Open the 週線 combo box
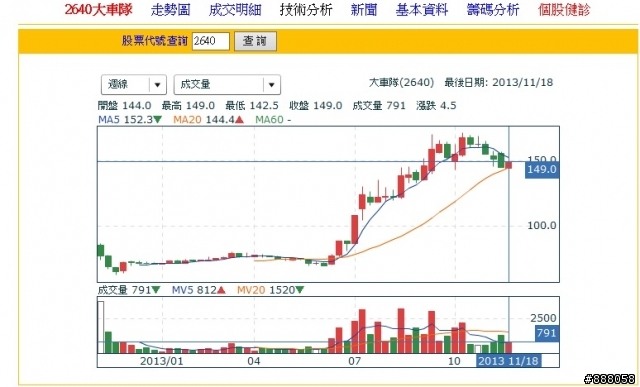The image size is (640, 387). 133,85
